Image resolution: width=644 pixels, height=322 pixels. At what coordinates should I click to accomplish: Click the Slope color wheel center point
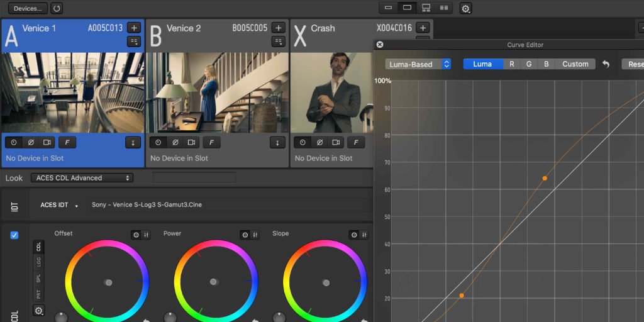(326, 283)
